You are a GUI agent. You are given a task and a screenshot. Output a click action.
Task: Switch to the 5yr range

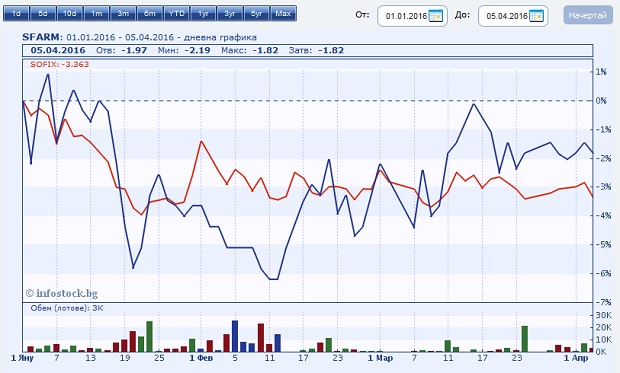point(257,14)
